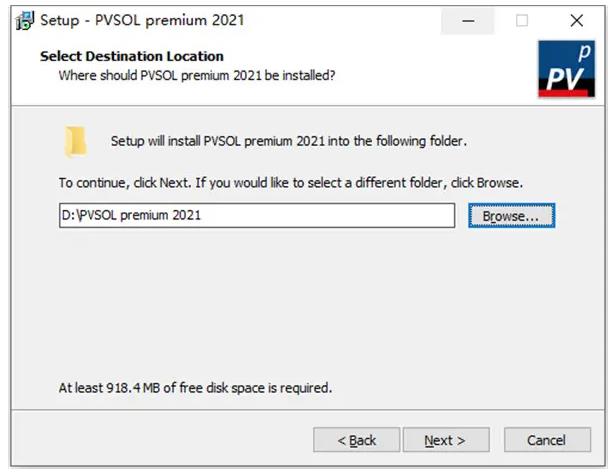Click the setup installer icon in title bar
The image size is (615, 476).
[25, 20]
